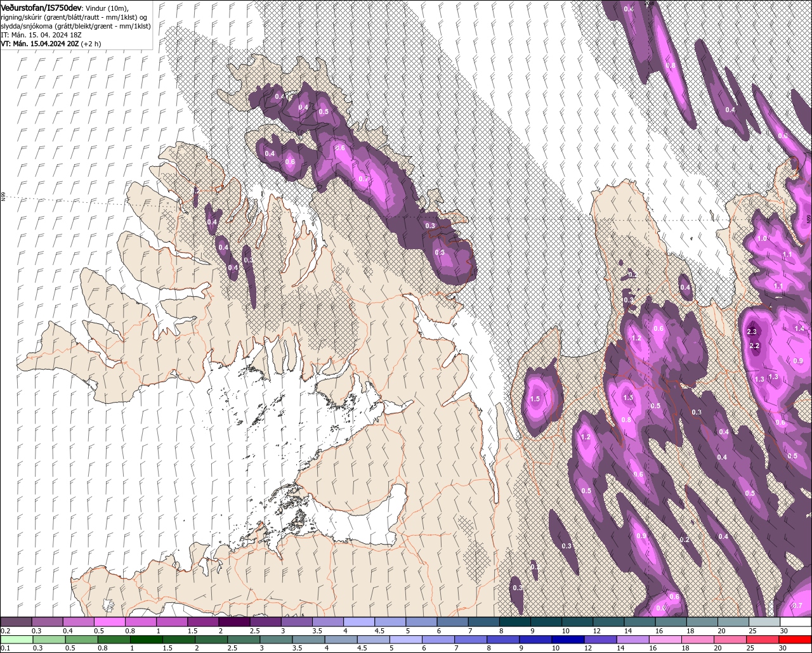Click the dull dark purple swatch labeled 0.2
The width and height of the screenshot is (812, 653).
coord(16,622)
